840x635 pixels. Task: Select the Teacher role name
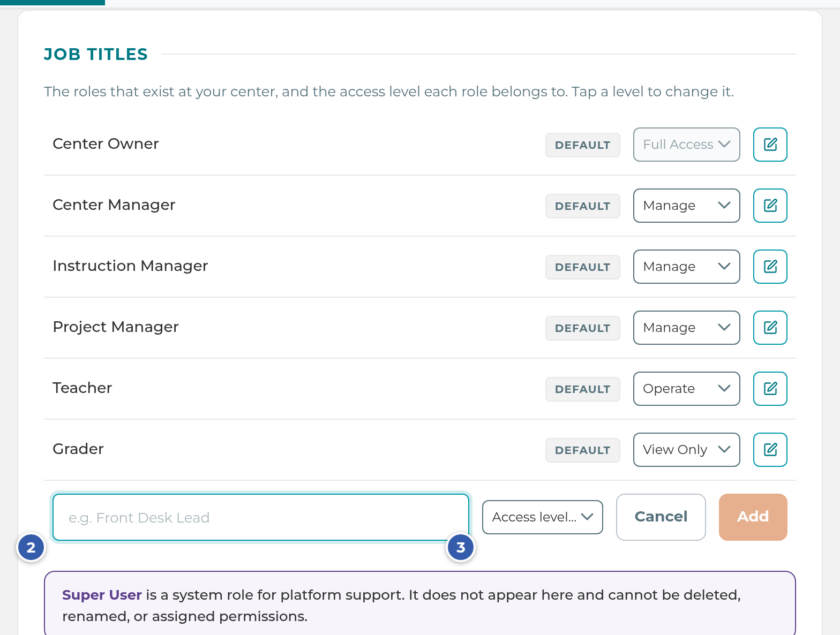coord(82,388)
